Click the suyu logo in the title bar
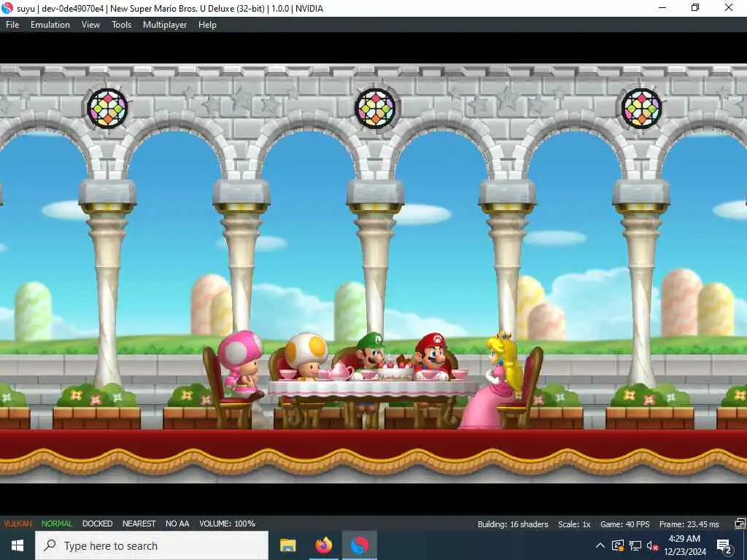747x560 pixels. tap(7, 8)
